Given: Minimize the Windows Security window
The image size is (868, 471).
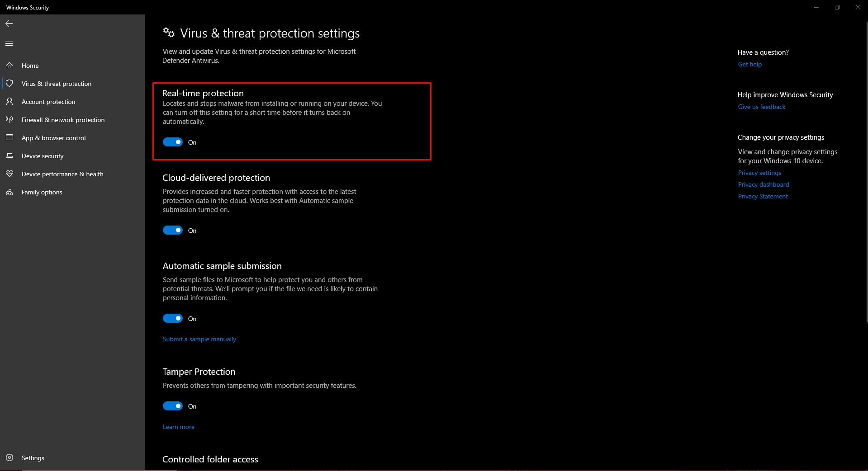Looking at the screenshot, I should point(816,7).
